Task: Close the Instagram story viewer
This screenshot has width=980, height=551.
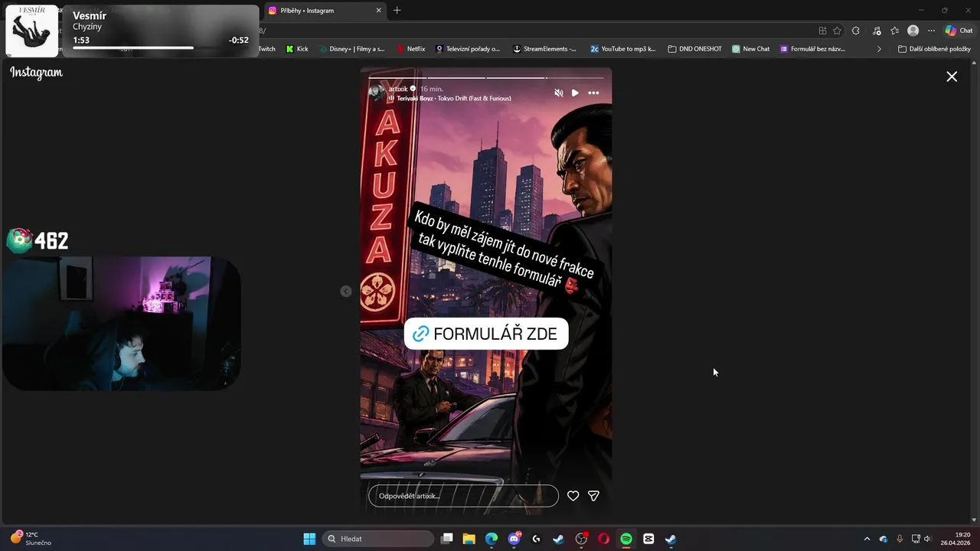Action: [x=952, y=77]
